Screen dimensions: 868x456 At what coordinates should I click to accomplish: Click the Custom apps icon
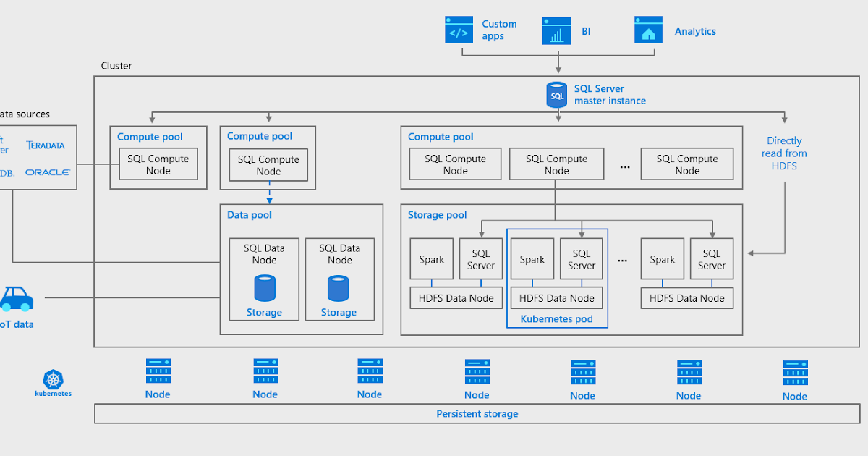tap(459, 30)
